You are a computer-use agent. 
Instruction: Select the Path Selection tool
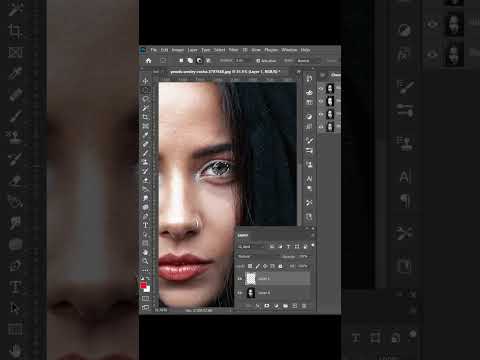(x=146, y=234)
